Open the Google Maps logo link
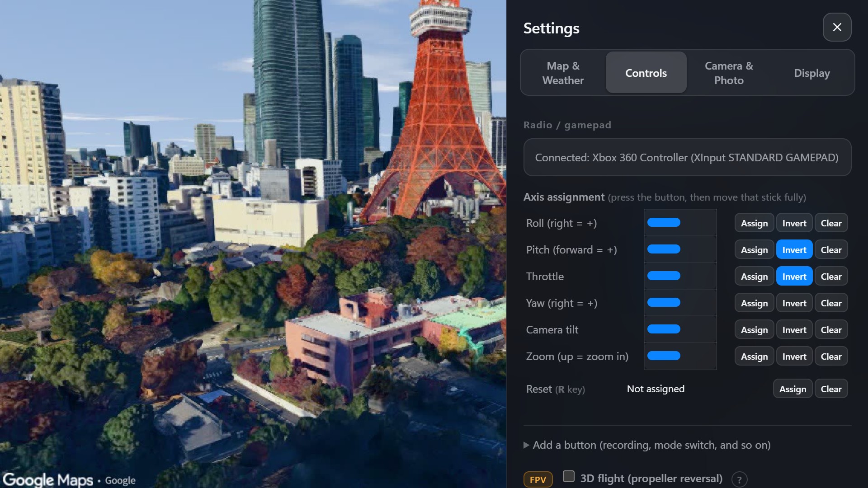This screenshot has height=488, width=868. point(47,479)
